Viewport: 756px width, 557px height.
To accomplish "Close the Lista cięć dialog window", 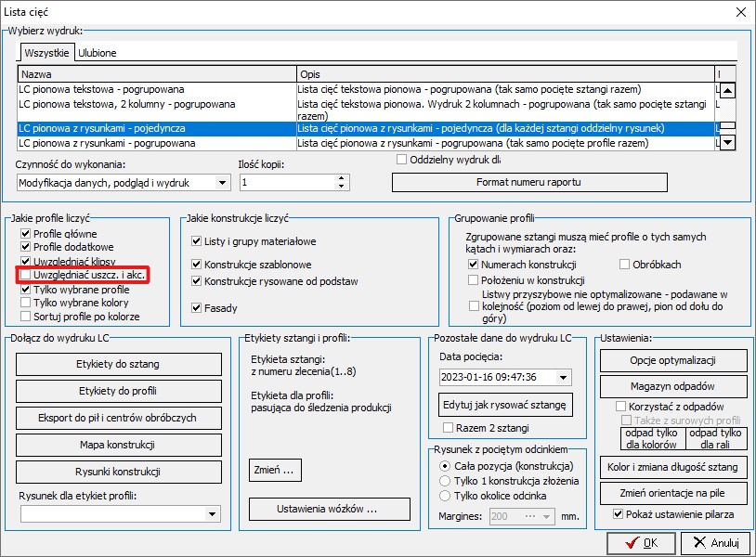I will coord(739,12).
